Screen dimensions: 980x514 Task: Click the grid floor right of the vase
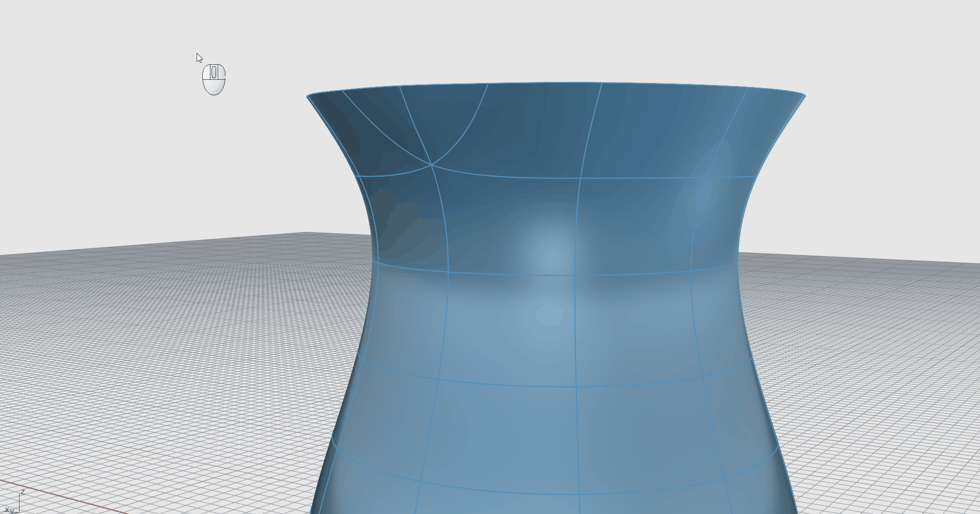click(875, 361)
